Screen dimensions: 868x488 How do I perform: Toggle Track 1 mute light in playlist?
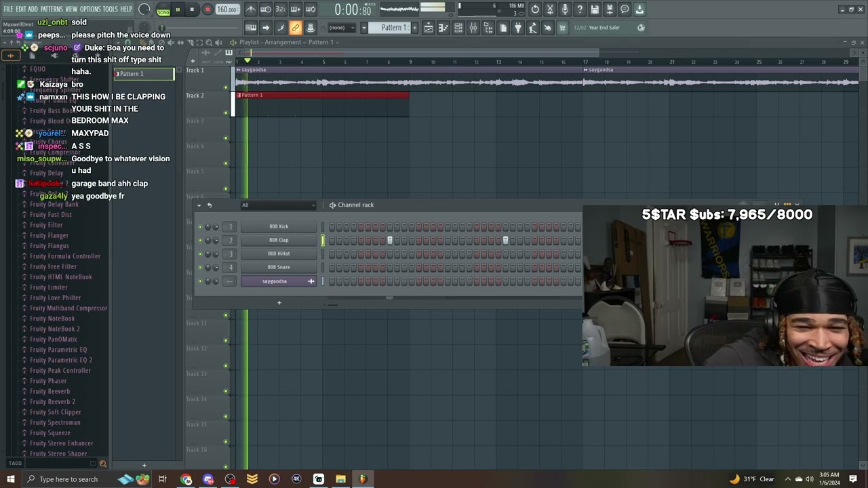coord(226,87)
